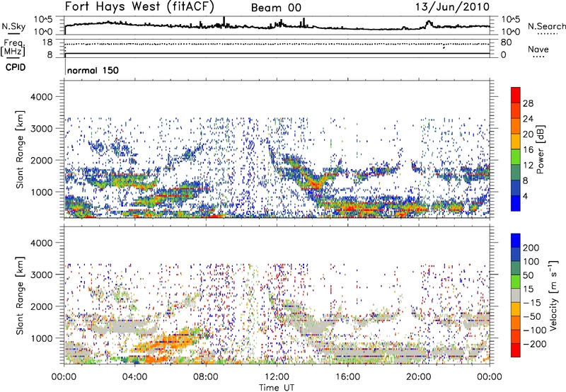Click the '04:00' time tick label
566x392 pixels.
[135, 377]
